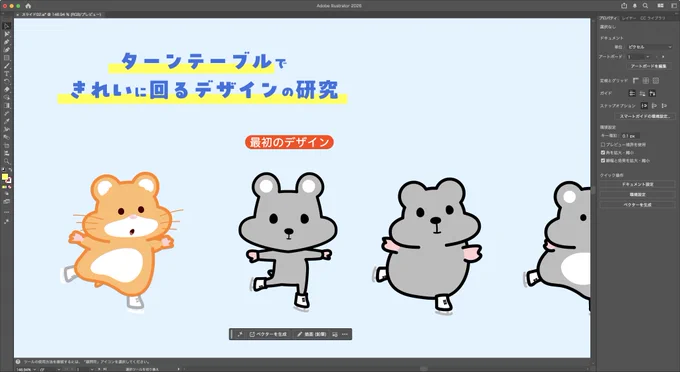
Task: Toggle grid display in 定規とグリッド row
Action: coord(646,81)
